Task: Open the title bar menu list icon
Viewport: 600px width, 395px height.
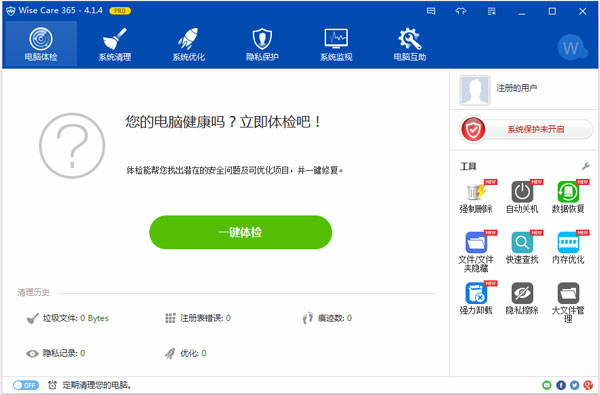Action: coord(492,11)
